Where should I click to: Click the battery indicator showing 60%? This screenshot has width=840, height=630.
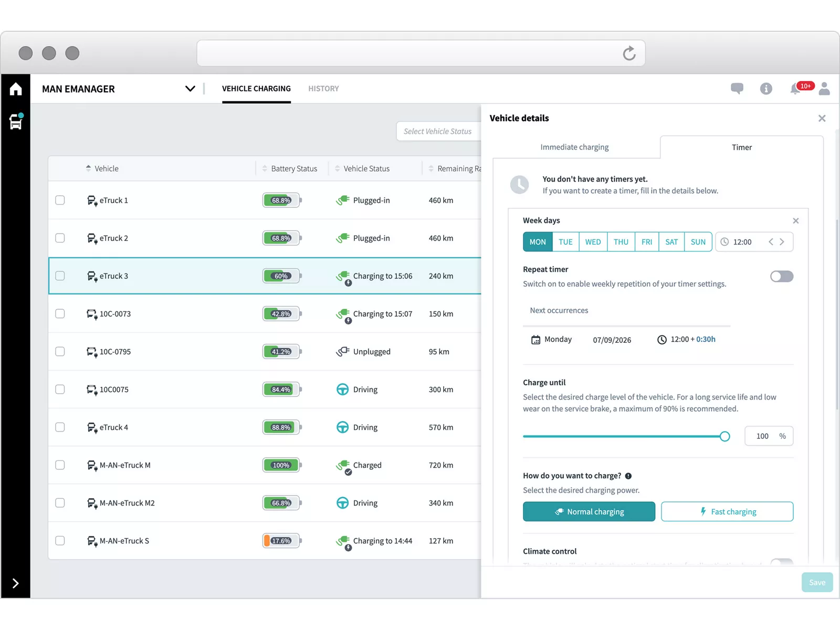[282, 276]
